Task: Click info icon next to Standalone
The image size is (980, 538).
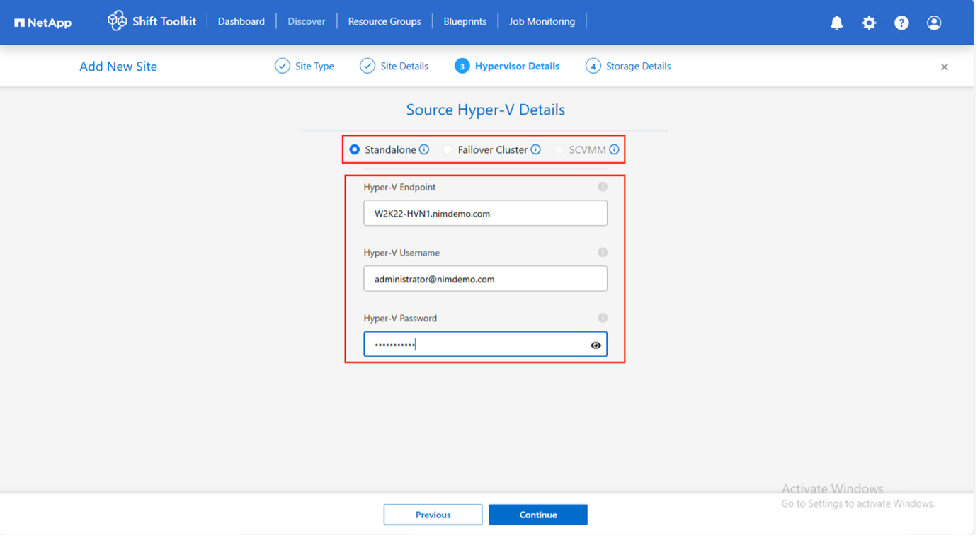Action: 424,149
